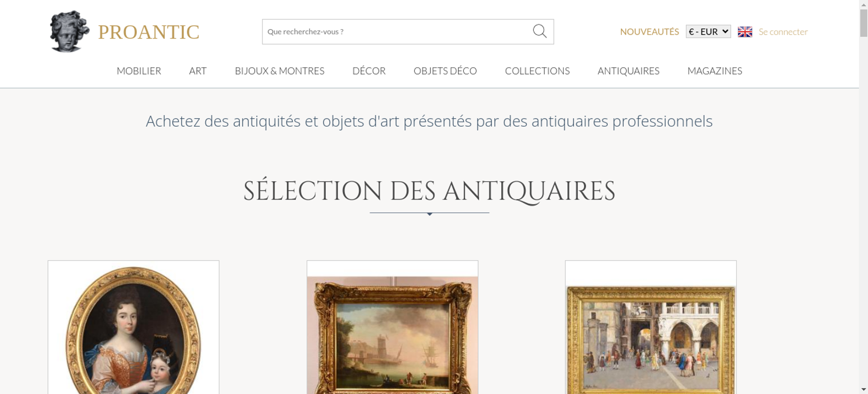868x394 pixels.
Task: Click the scroll down arrow of scrollbar
Action: click(863, 389)
